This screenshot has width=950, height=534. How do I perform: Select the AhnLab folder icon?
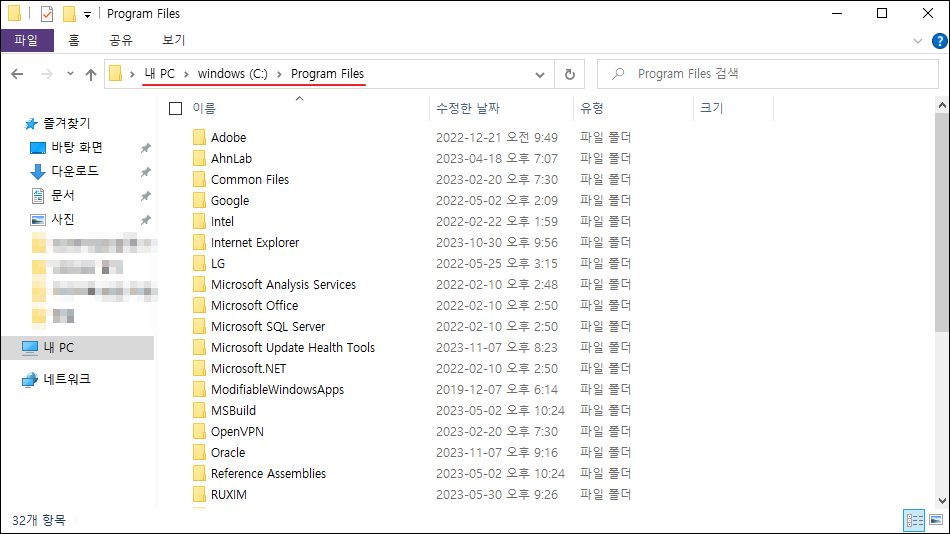click(199, 158)
